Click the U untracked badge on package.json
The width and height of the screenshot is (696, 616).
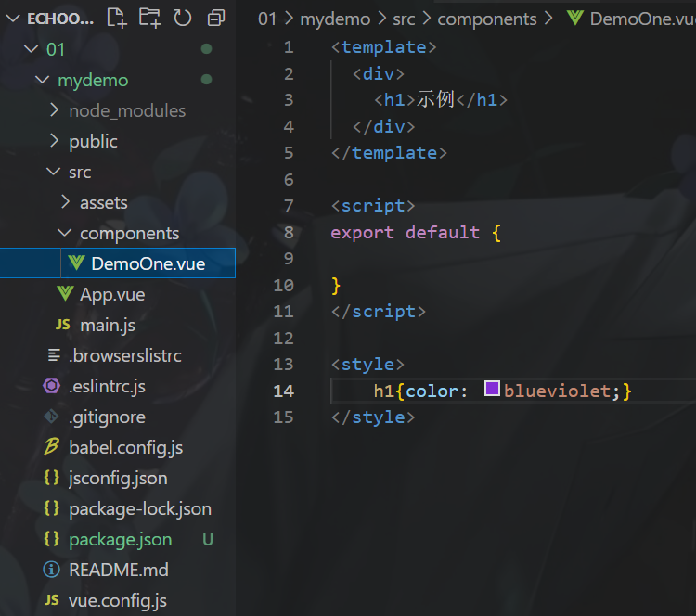[208, 539]
